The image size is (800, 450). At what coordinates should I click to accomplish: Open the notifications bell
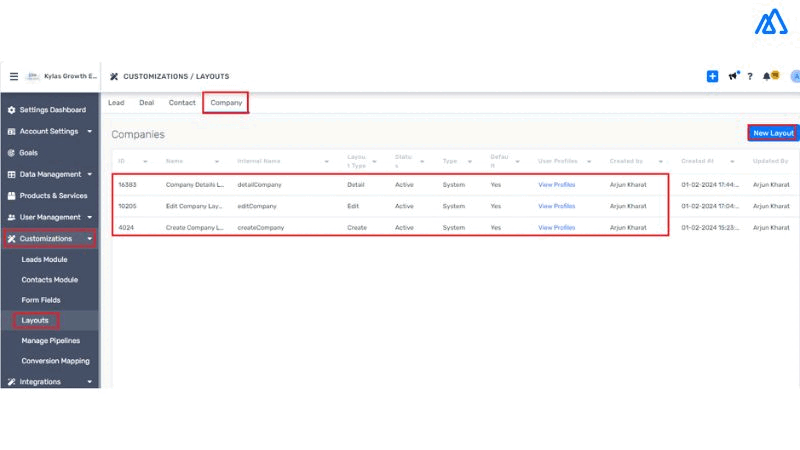pyautogui.click(x=768, y=76)
